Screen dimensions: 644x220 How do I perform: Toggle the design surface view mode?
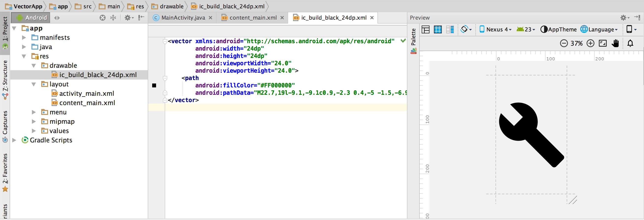426,29
